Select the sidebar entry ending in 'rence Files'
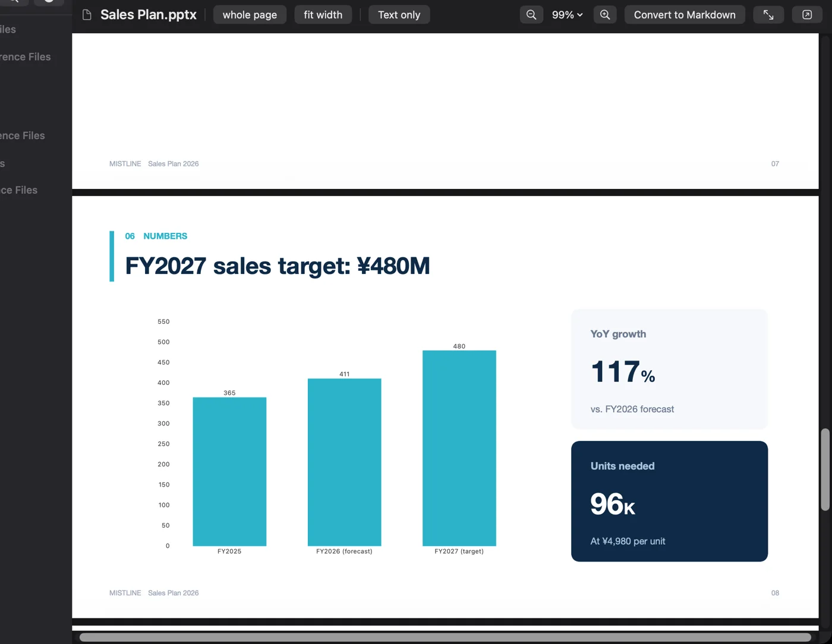The width and height of the screenshot is (832, 644). click(25, 57)
